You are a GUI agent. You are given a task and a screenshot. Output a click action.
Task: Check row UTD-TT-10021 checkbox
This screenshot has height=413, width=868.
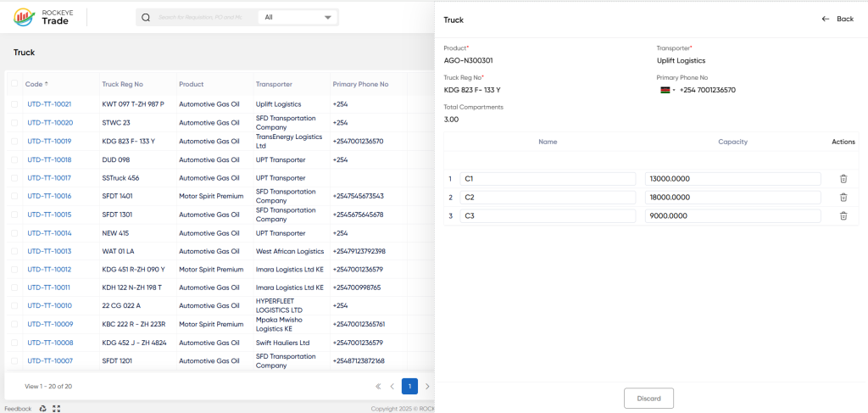pos(14,104)
